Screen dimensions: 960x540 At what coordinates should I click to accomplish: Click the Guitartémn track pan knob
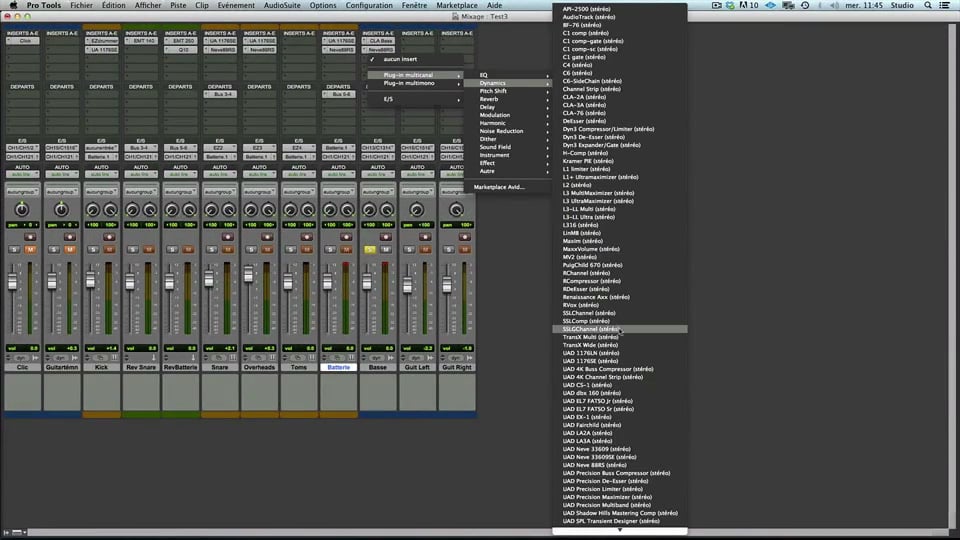coord(61,210)
